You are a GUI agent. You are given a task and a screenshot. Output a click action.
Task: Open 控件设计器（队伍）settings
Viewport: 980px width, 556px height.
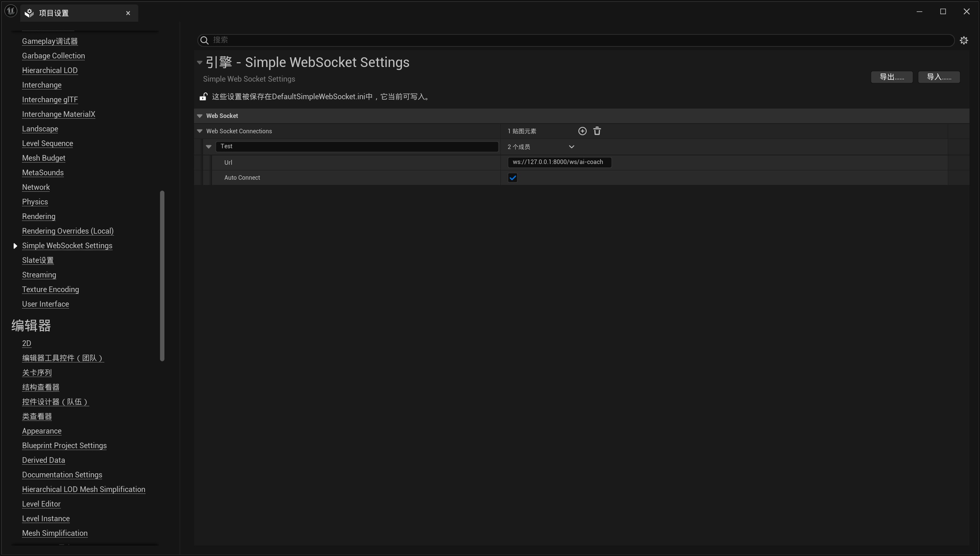(56, 402)
